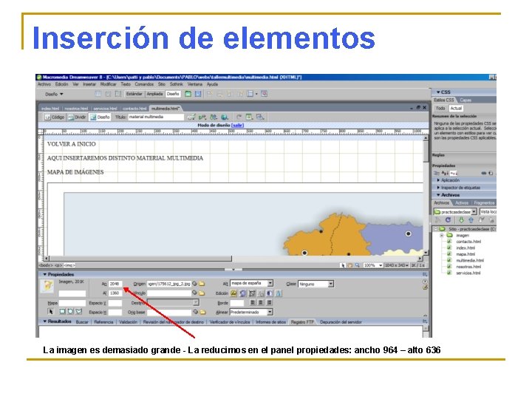The height and width of the screenshot is (399, 532).
Task: Click the align right icon next to Borde
Action: (269, 302)
